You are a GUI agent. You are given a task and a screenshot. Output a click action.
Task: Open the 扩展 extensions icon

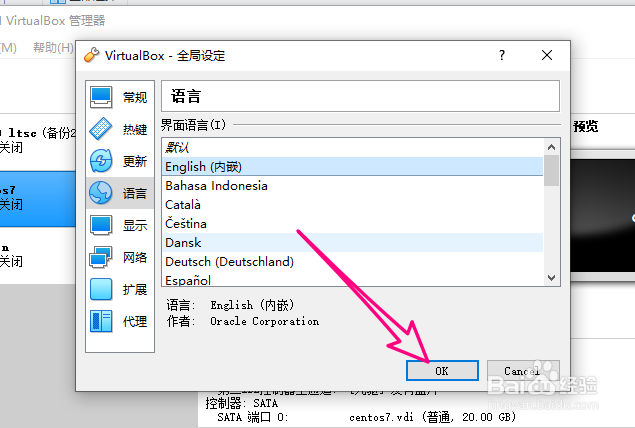(101, 289)
